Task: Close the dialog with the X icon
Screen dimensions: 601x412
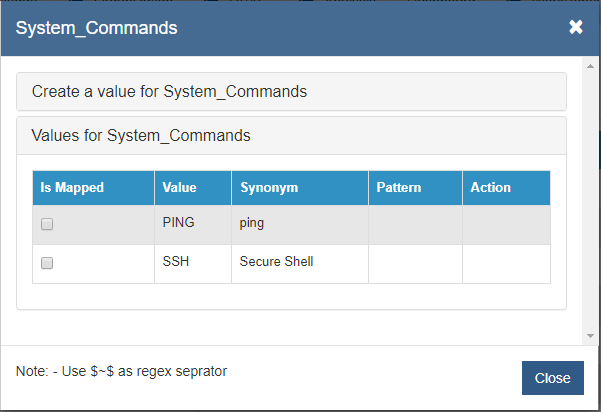Action: click(x=576, y=27)
